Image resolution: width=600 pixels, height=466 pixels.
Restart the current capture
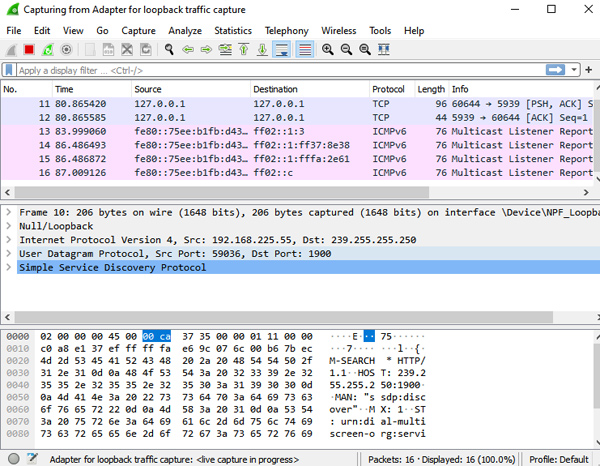[48, 50]
